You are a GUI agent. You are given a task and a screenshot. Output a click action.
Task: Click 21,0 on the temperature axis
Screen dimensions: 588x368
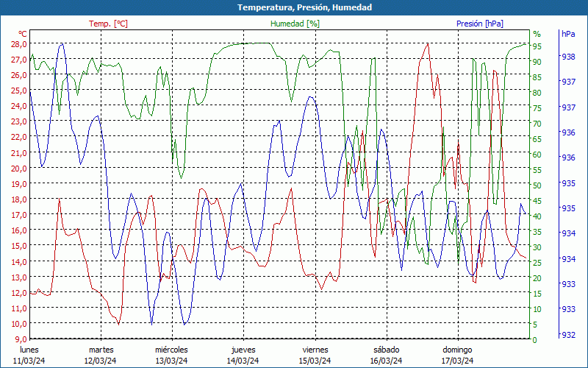(x=19, y=152)
